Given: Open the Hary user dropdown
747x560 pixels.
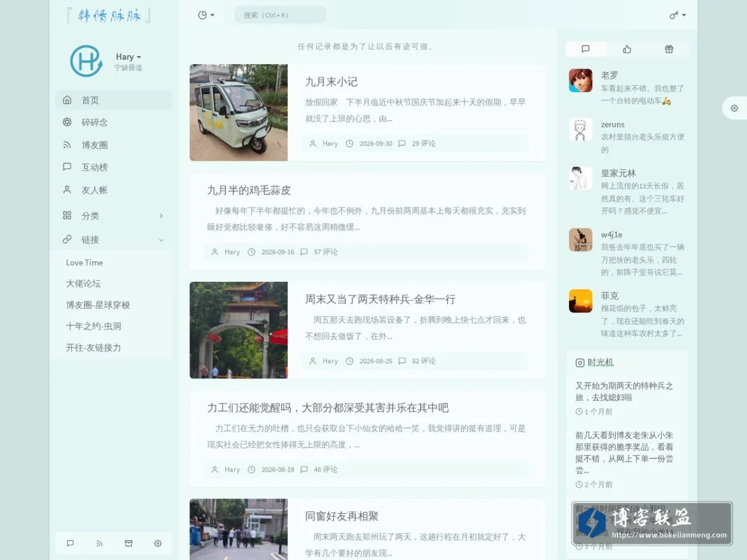Looking at the screenshot, I should [128, 57].
